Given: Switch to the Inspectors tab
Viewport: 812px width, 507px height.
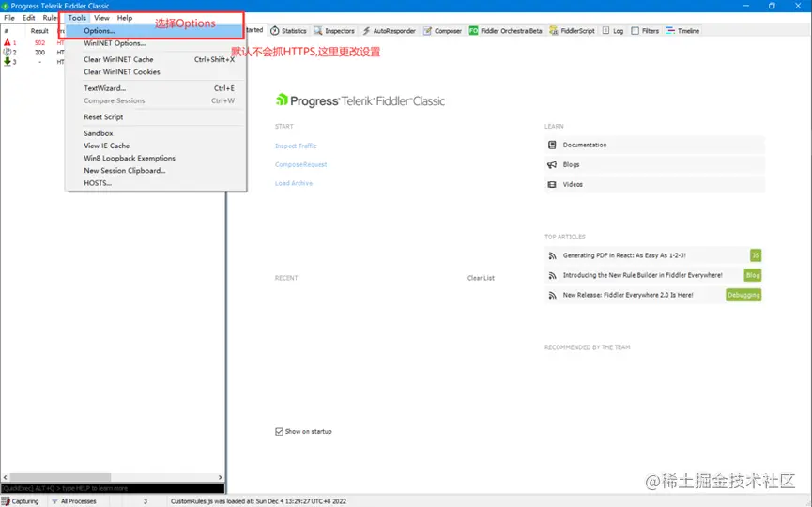Looking at the screenshot, I should click(x=334, y=31).
